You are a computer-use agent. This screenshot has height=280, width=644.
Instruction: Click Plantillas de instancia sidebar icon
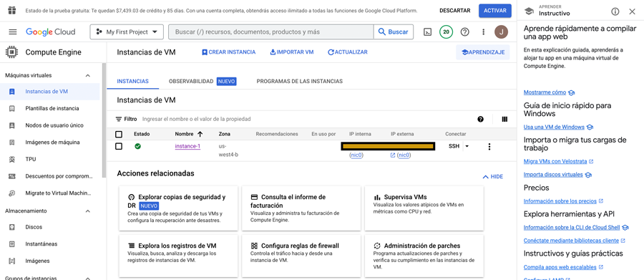point(12,109)
